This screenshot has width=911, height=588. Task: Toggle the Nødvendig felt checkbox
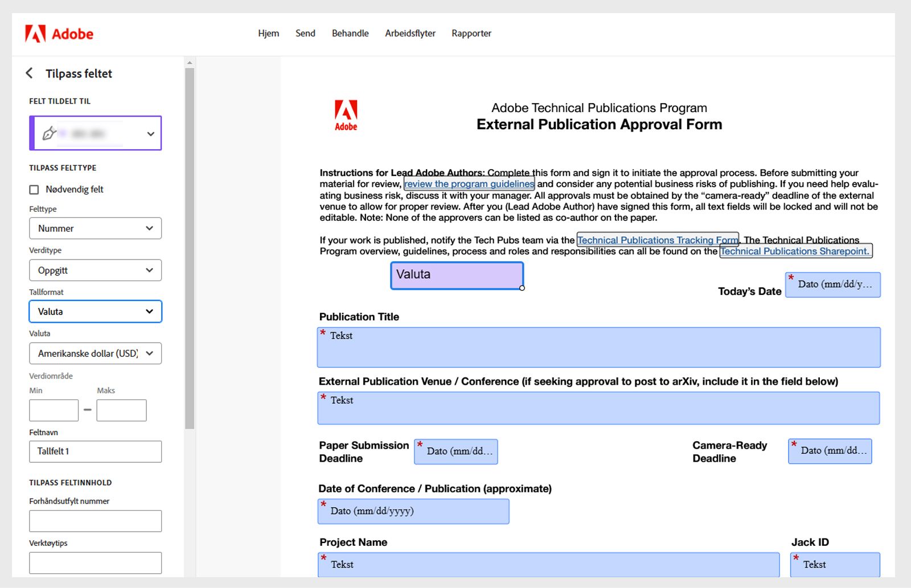(34, 190)
